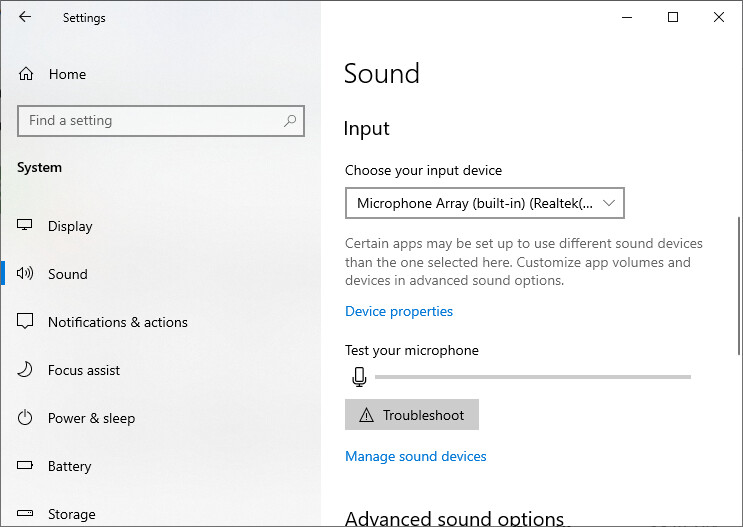Click the Troubleshoot button
The width and height of the screenshot is (743, 527).
click(412, 415)
